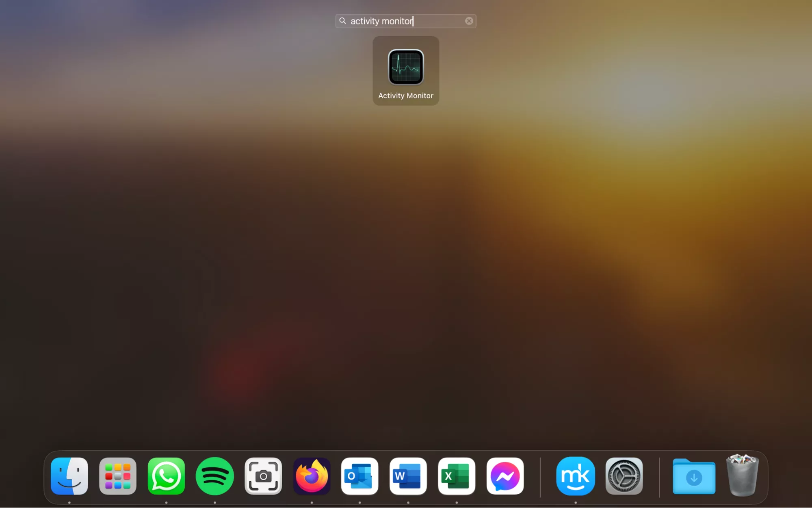Open System Preferences gear icon
Image resolution: width=812 pixels, height=508 pixels.
coord(624,476)
